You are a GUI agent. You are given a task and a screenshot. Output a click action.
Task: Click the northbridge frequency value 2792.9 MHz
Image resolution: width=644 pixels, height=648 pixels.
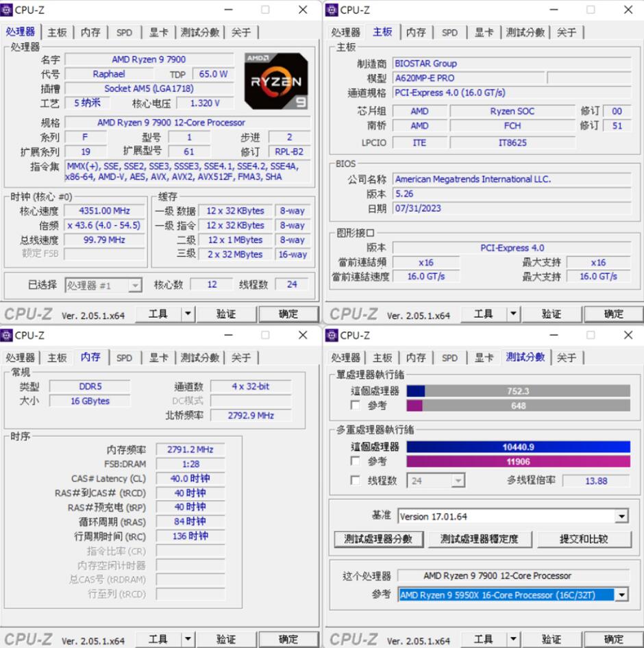click(251, 415)
